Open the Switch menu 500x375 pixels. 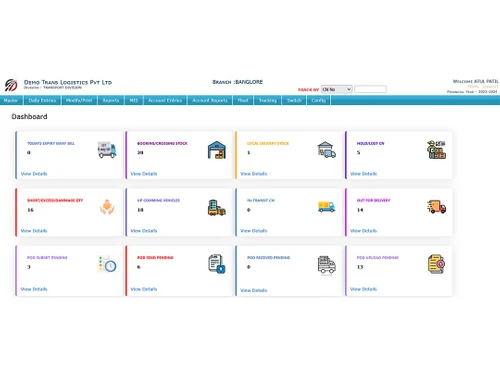pos(294,100)
